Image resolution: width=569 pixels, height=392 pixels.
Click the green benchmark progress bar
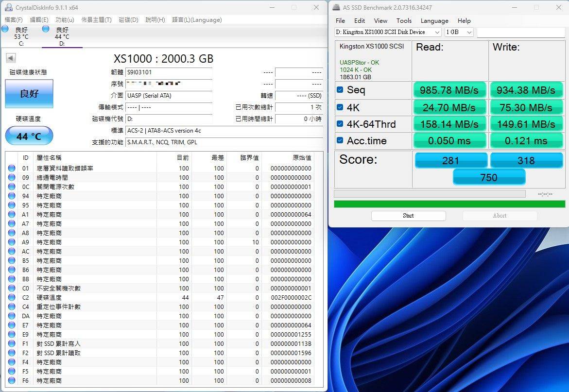click(x=449, y=204)
